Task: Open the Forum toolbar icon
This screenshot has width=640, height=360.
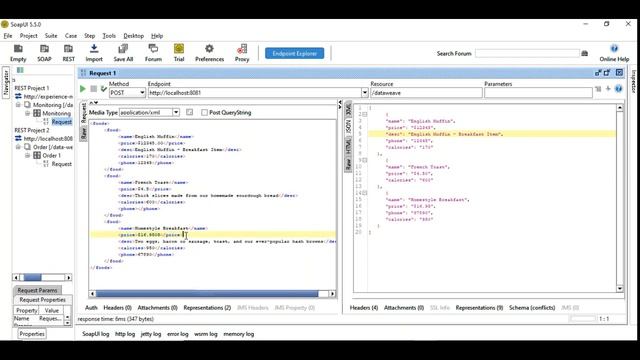Action: pos(153,53)
